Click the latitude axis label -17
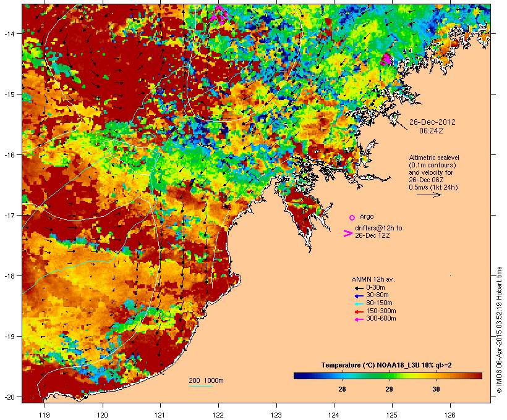 pyautogui.click(x=9, y=216)
